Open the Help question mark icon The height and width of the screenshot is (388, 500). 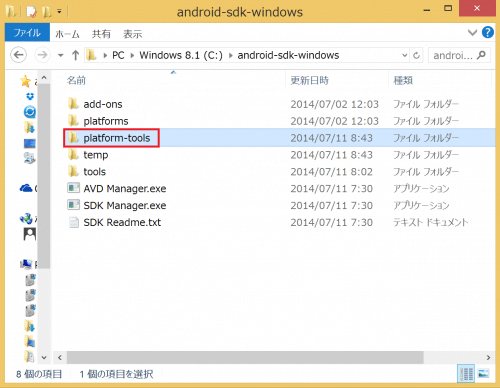pyautogui.click(x=488, y=32)
